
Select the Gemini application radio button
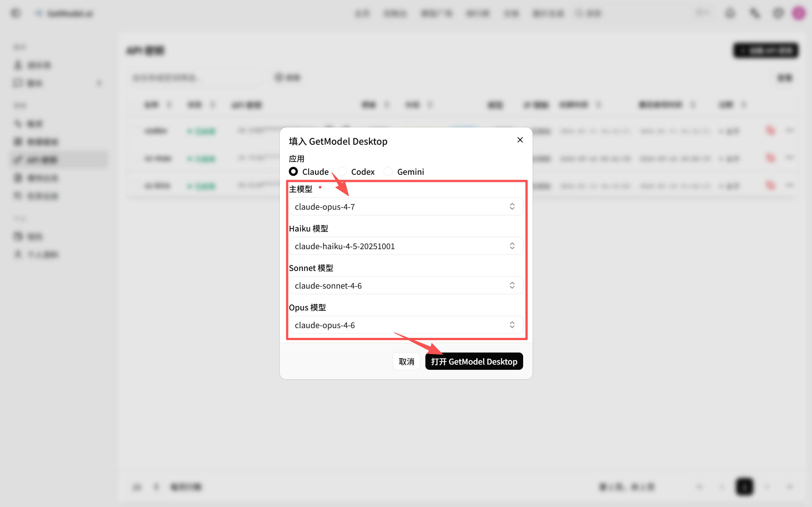pos(388,171)
